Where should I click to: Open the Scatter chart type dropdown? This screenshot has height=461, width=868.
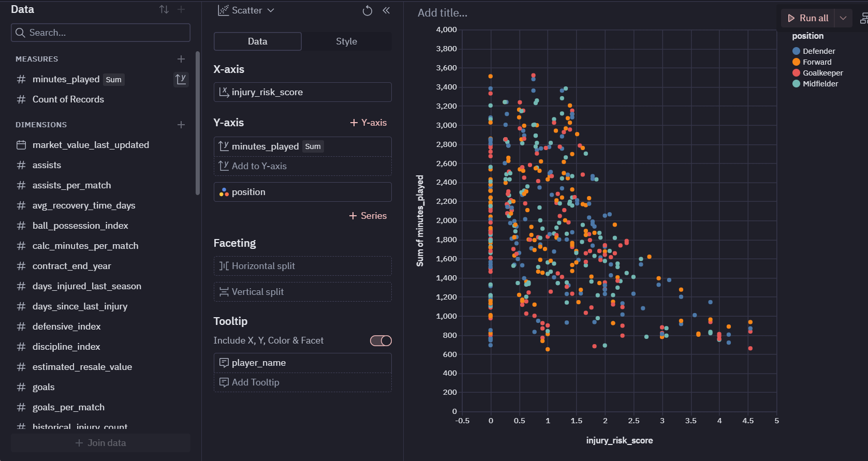(246, 10)
